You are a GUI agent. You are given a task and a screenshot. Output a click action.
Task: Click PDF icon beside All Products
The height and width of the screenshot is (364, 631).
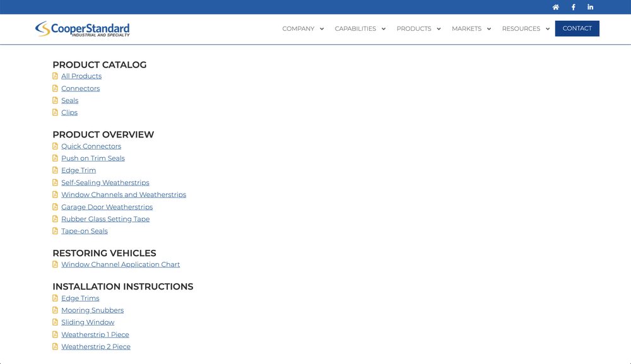tap(55, 76)
